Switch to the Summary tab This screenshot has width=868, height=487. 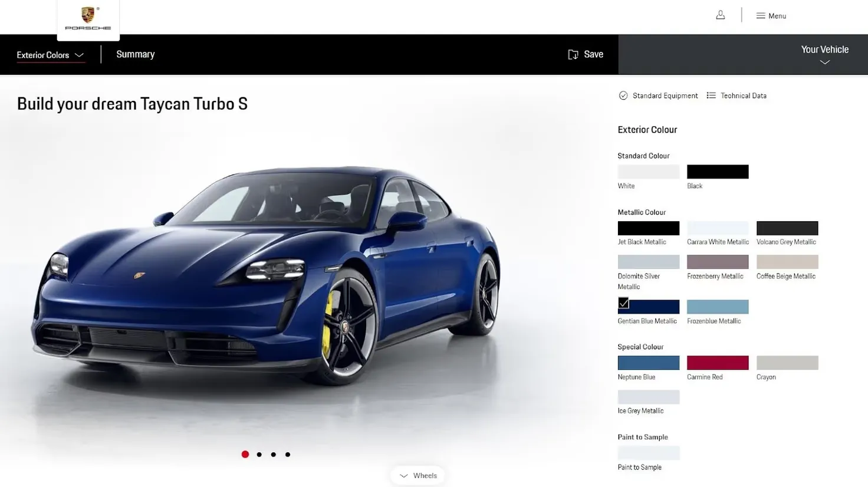[136, 54]
